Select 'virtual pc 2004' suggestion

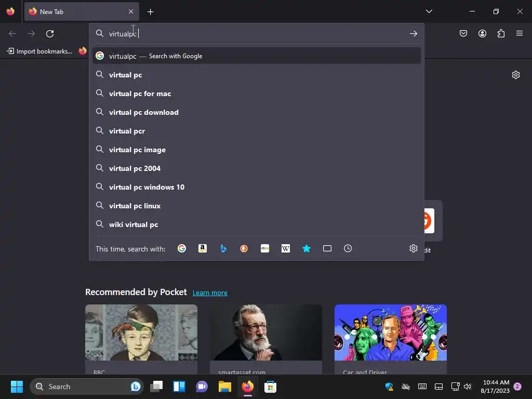tap(257, 168)
